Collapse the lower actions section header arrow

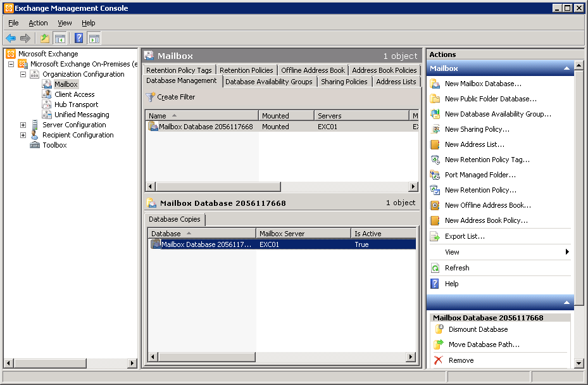click(566, 303)
